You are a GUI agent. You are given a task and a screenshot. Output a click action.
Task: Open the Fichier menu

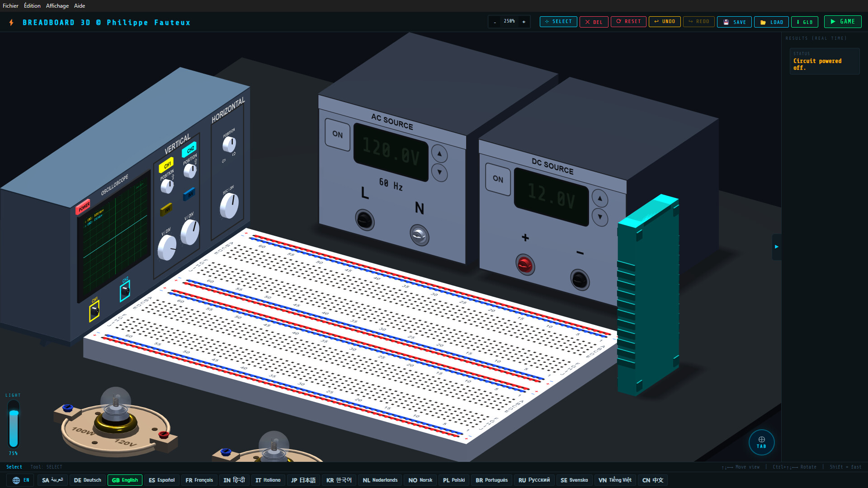10,5
